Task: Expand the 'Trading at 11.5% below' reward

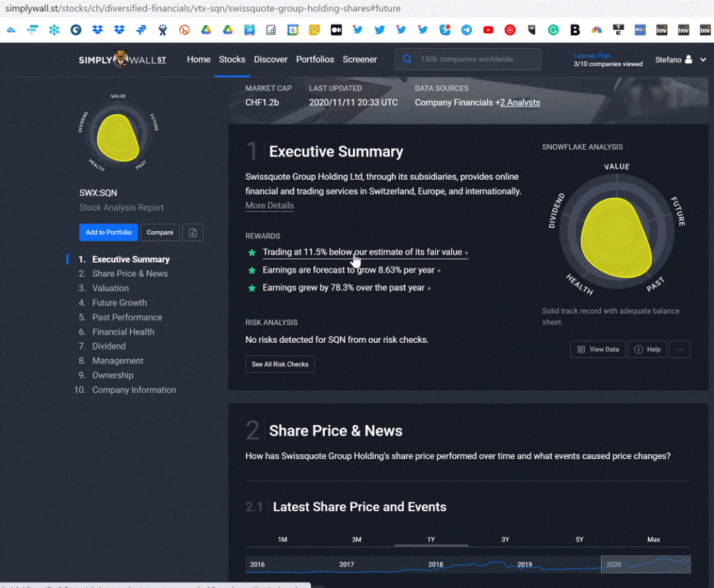Action: 365,252
